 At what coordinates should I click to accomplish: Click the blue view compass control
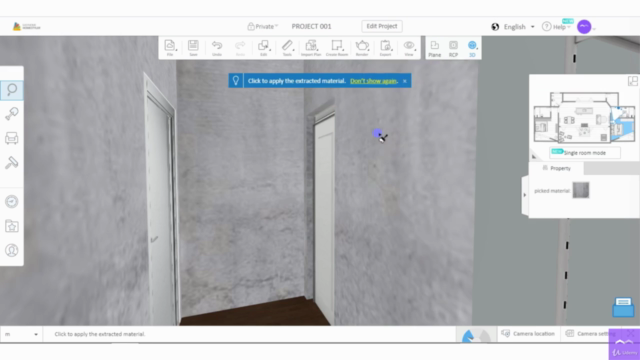[x=476, y=335]
